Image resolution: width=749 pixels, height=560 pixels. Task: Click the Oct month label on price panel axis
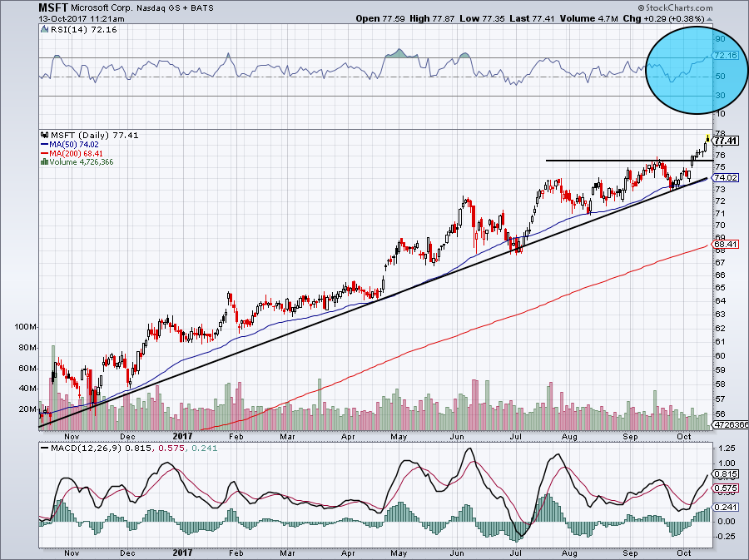(684, 436)
